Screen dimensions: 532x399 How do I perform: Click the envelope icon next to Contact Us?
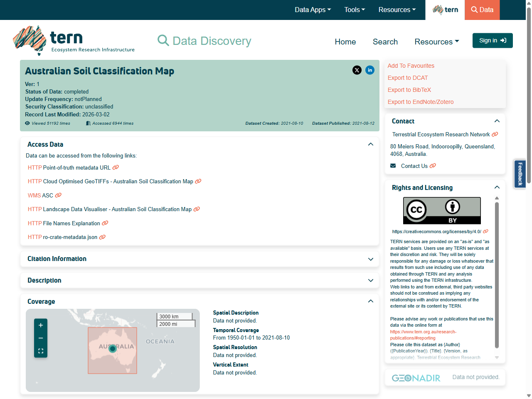pyautogui.click(x=393, y=165)
